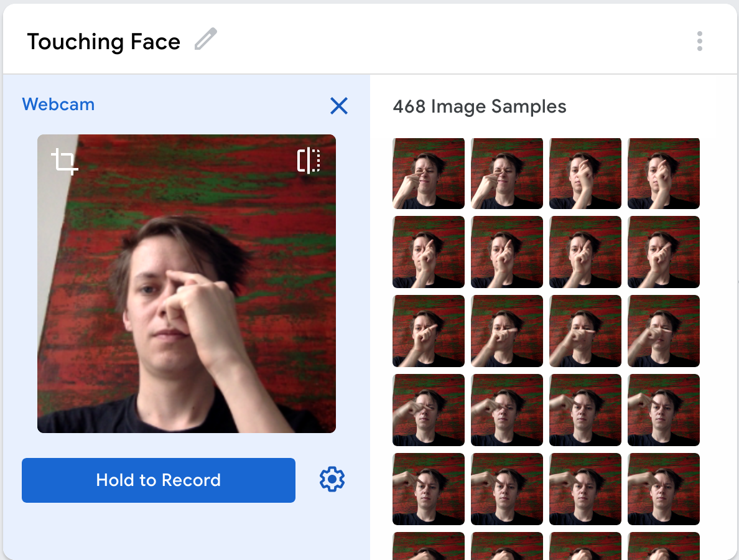Edit the Touching Face class name pencil icon
The image size is (739, 560).
pos(206,39)
